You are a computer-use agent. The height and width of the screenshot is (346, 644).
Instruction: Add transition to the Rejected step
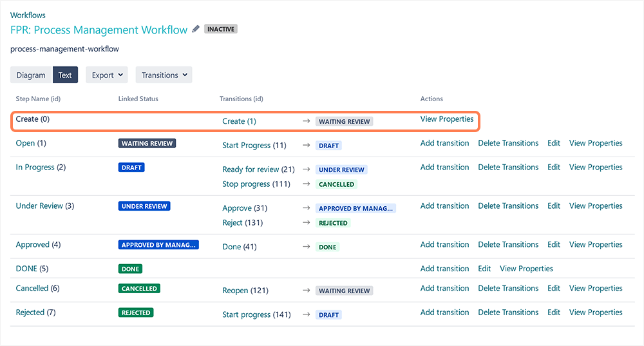[x=444, y=312]
